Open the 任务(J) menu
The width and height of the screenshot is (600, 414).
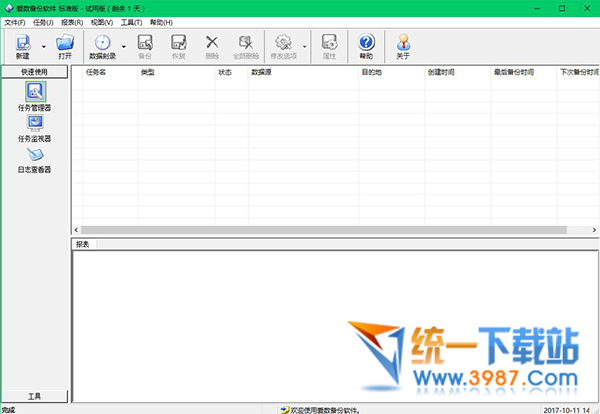(43, 22)
